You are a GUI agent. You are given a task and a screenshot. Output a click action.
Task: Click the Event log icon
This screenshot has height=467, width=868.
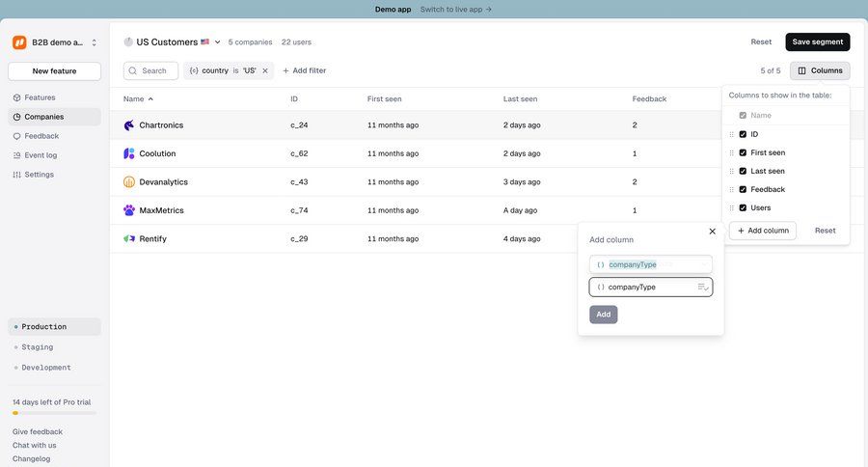[x=16, y=155]
